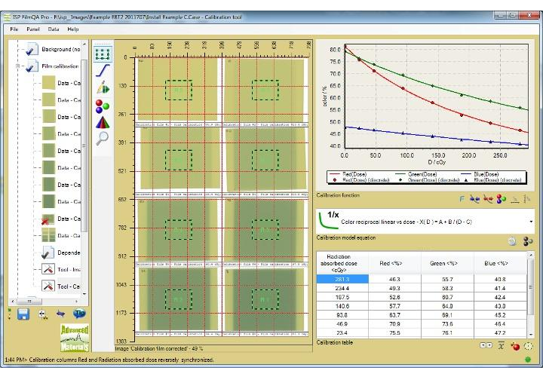Select the 140.6 dose cell
The image size is (543, 392).
(x=342, y=306)
